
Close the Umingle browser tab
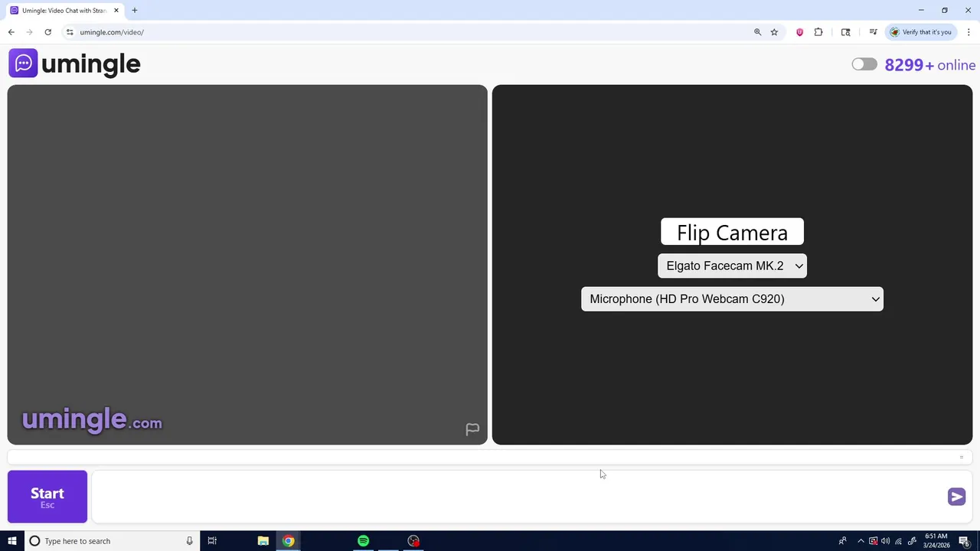click(116, 11)
